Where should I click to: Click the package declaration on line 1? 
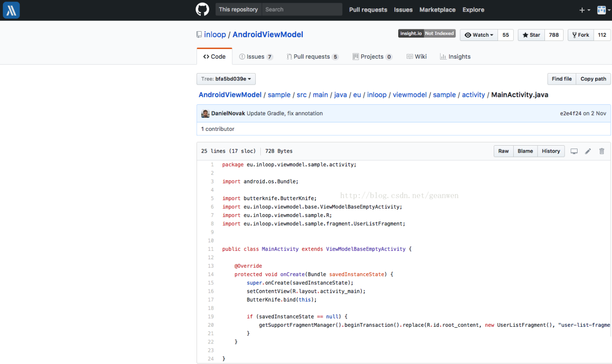click(x=289, y=165)
